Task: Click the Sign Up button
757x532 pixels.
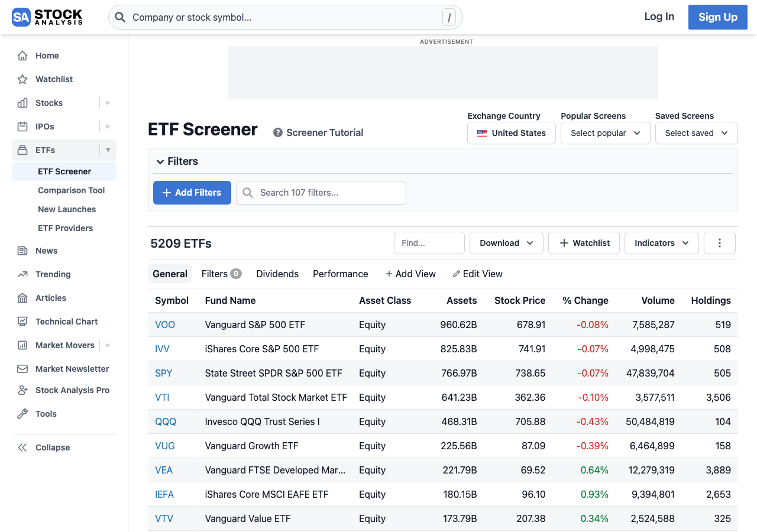Action: tap(718, 17)
